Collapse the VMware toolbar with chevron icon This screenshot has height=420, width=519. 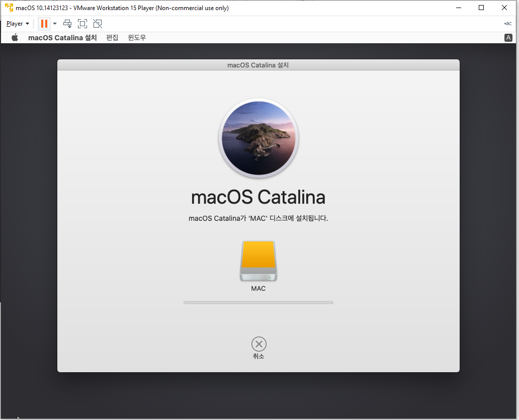[508, 24]
